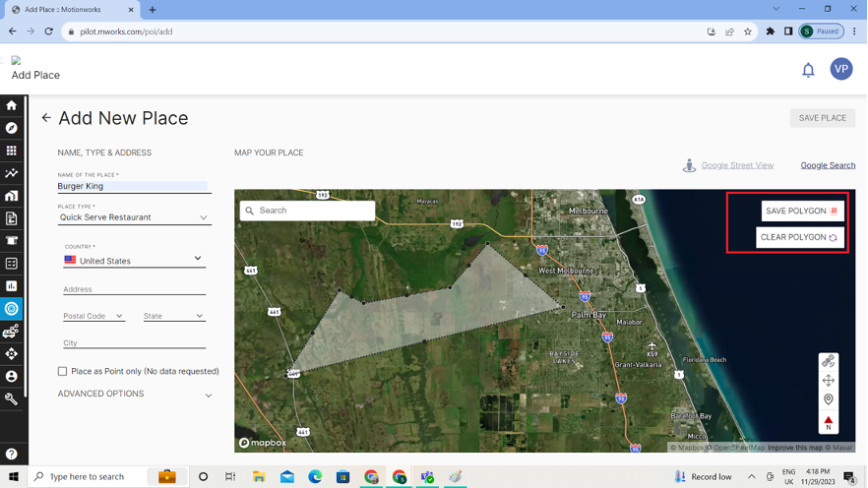Open the Postal Code dropdown
Viewport: 868px width, 488px height.
coord(93,316)
